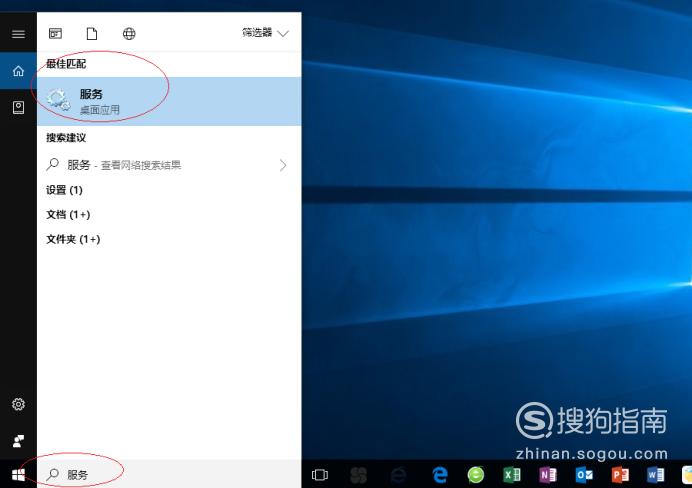This screenshot has height=488, width=692.
Task: Open the 服务 desktop app best match
Action: pos(169,101)
